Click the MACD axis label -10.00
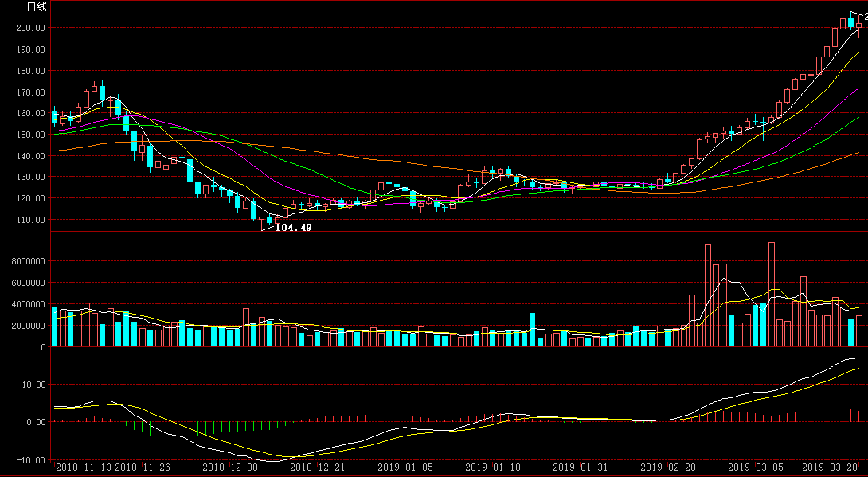Image resolution: width=868 pixels, height=477 pixels. (x=30, y=460)
